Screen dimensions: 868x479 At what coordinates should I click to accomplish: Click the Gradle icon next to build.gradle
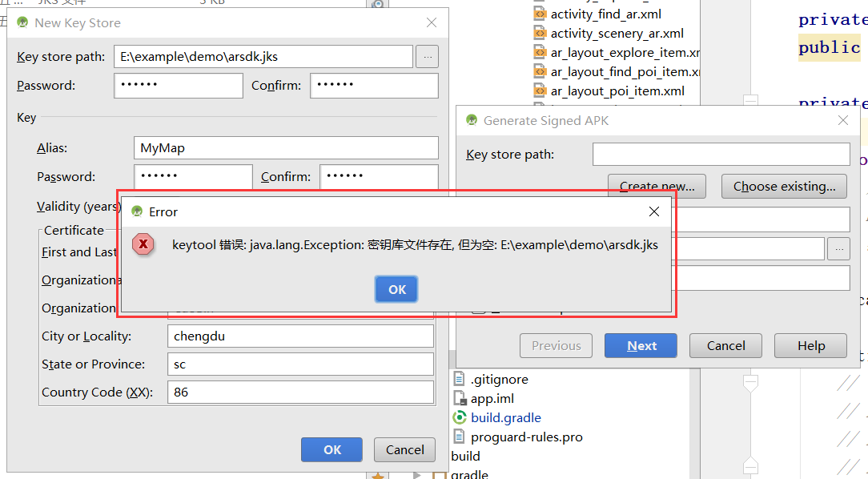tap(460, 417)
